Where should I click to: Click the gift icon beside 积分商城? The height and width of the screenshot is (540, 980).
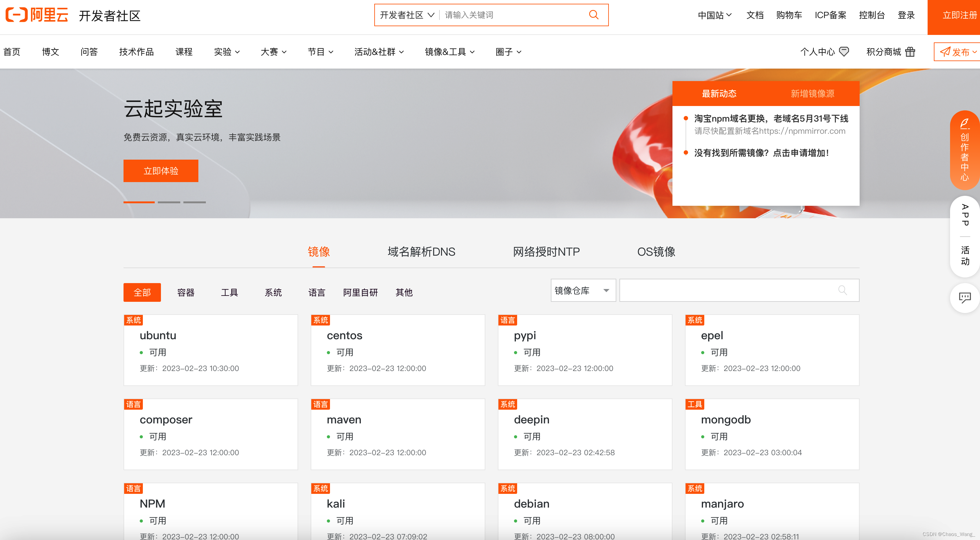coord(911,52)
